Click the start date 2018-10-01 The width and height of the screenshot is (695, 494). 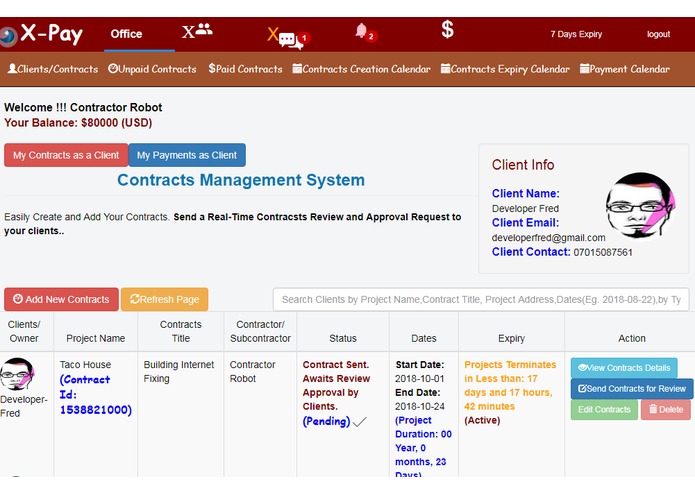pos(419,378)
